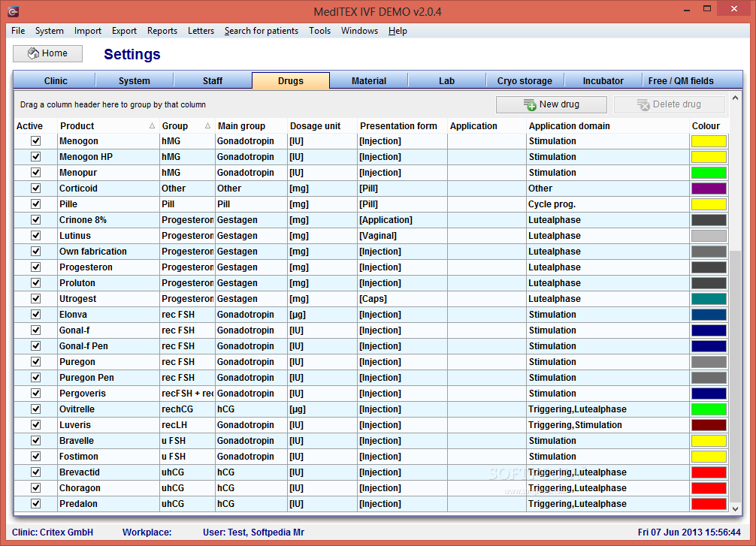Go to Home button
Image resolution: width=756 pixels, height=546 pixels.
point(48,53)
